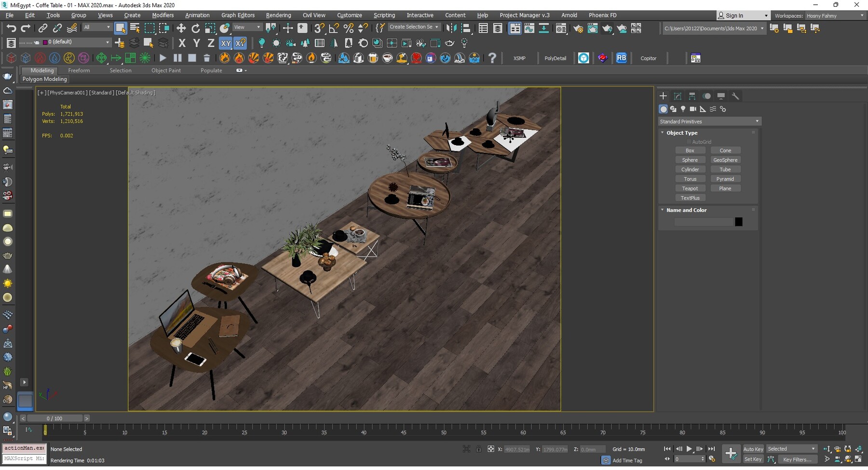Click the Teapot primitive button
This screenshot has height=470, width=868.
(x=691, y=188)
